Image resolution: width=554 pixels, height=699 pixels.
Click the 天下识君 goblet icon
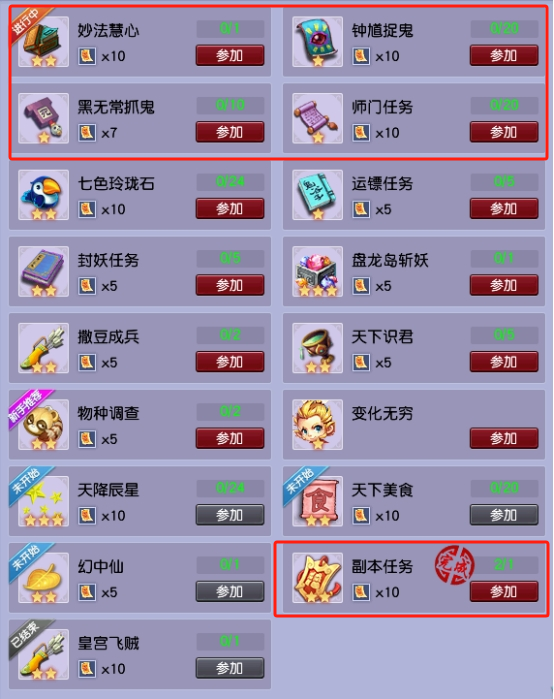click(317, 348)
